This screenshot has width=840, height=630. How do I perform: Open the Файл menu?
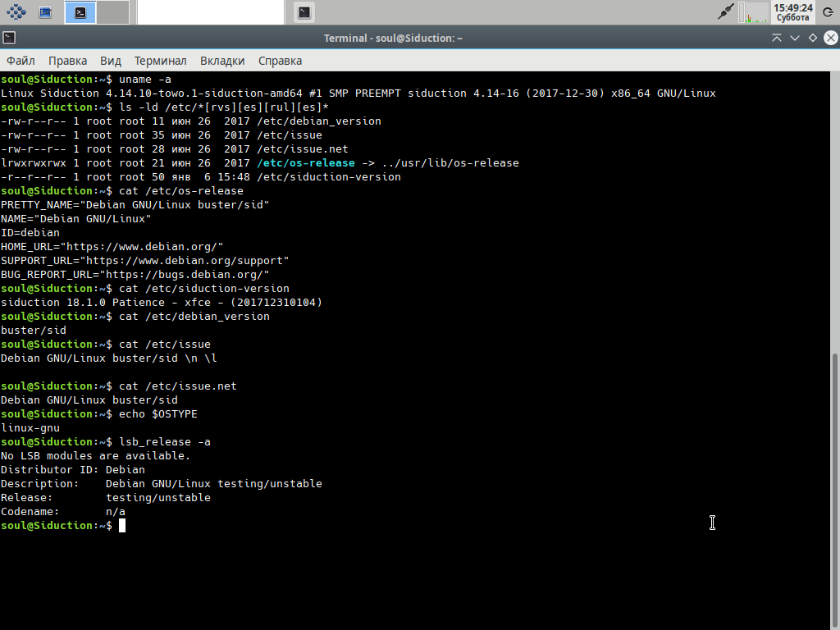(x=21, y=61)
